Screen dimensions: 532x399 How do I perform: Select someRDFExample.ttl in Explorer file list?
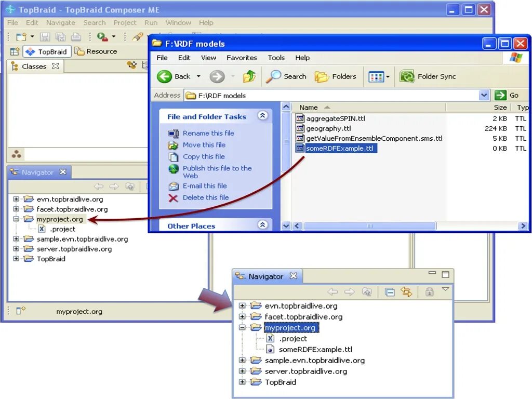(x=340, y=148)
